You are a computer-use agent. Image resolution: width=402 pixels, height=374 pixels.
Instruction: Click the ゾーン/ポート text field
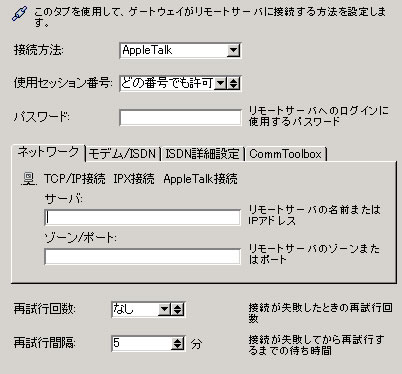[x=142, y=257]
